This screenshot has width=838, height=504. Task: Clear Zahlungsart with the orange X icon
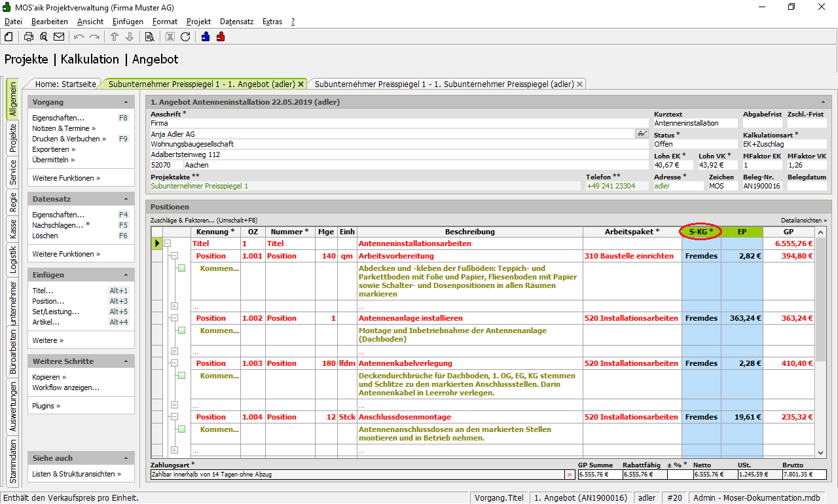pos(569,475)
